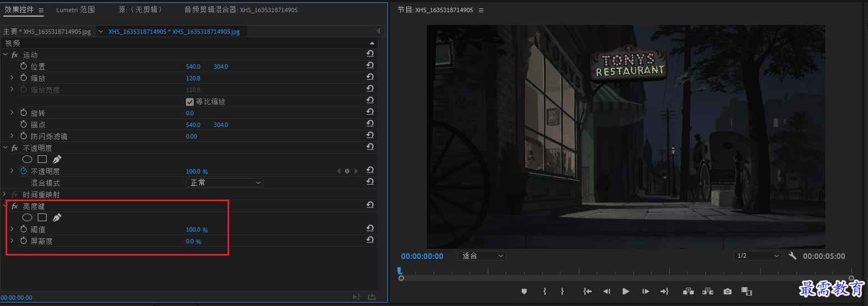Select pen mask tool under 亮度键
This screenshot has width=868, height=306.
57,217
